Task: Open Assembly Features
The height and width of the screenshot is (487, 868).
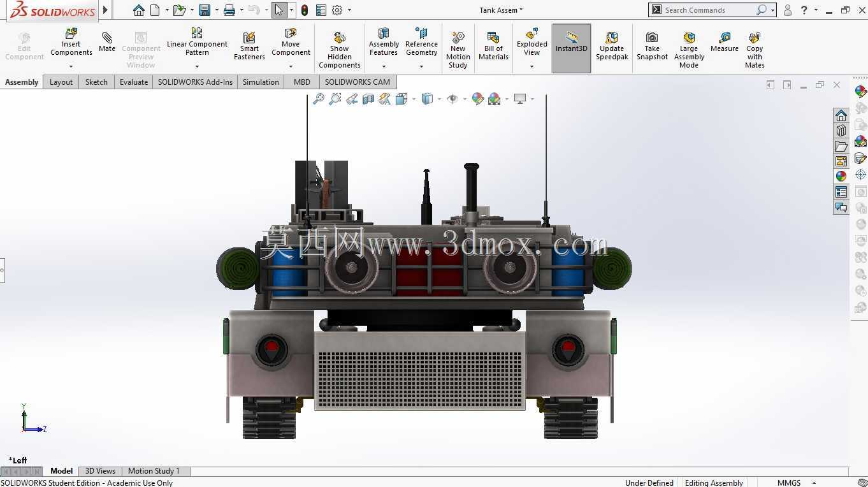Action: [x=384, y=43]
